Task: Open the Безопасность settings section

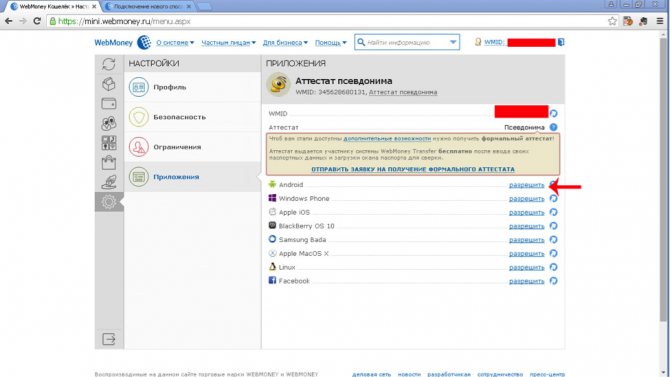Action: point(193,117)
